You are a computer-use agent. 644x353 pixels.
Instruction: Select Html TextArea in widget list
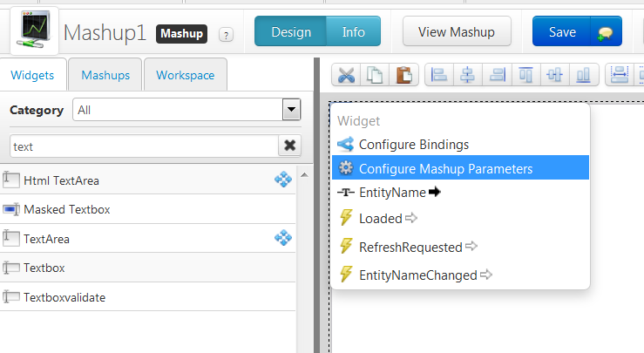[148, 180]
